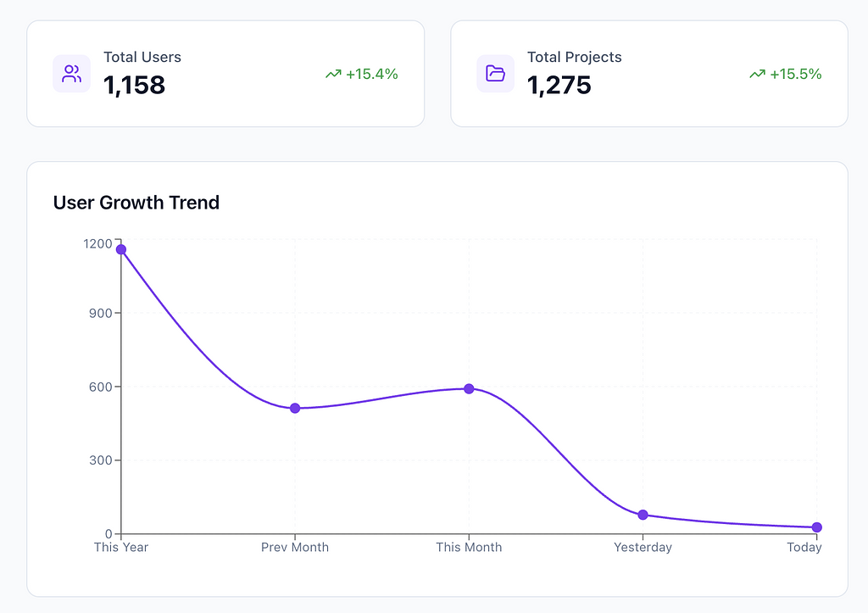The width and height of the screenshot is (868, 613).
Task: Select the Prev Month data point on chart
Action: coord(295,408)
